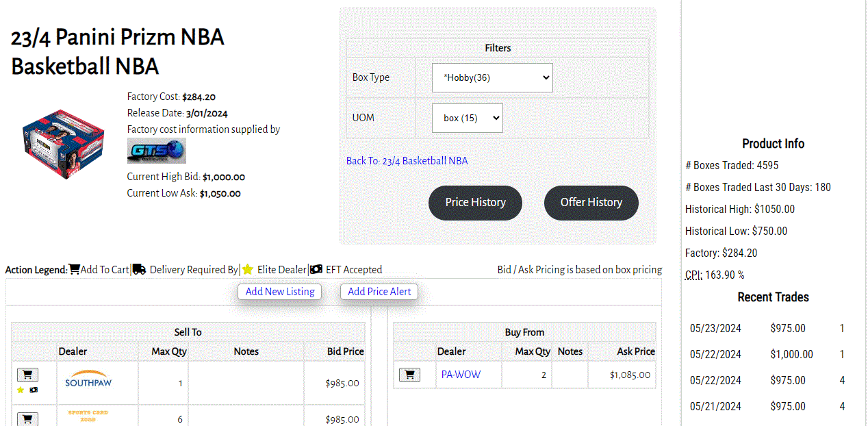Click the Buy From table heading
The height and width of the screenshot is (426, 868).
pyautogui.click(x=524, y=332)
